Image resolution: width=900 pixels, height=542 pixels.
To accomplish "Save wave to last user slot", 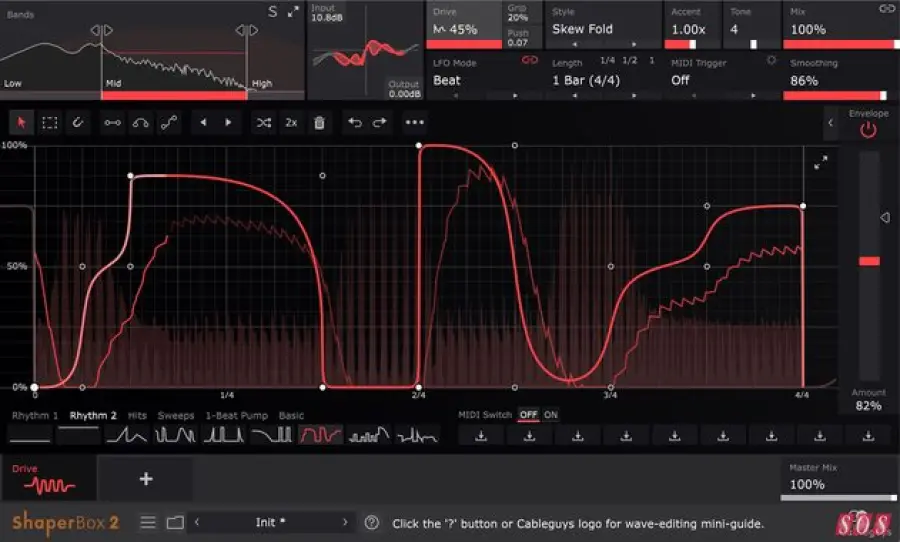I will pyautogui.click(x=868, y=436).
